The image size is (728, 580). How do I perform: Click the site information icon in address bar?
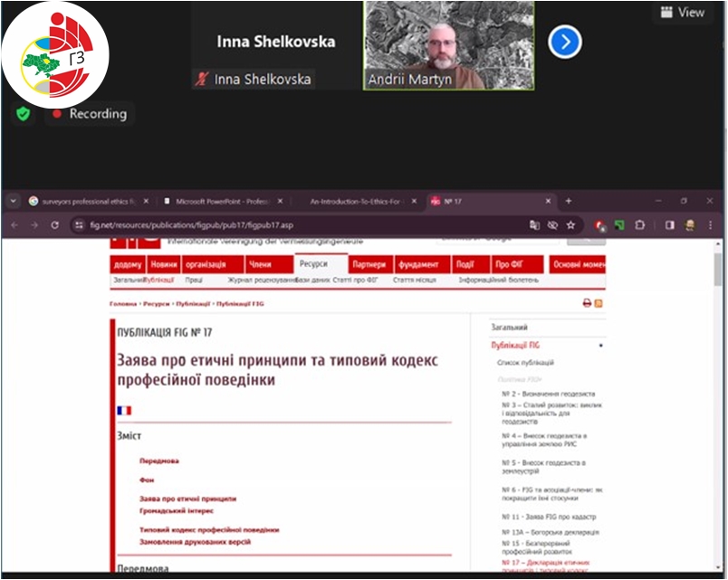79,225
